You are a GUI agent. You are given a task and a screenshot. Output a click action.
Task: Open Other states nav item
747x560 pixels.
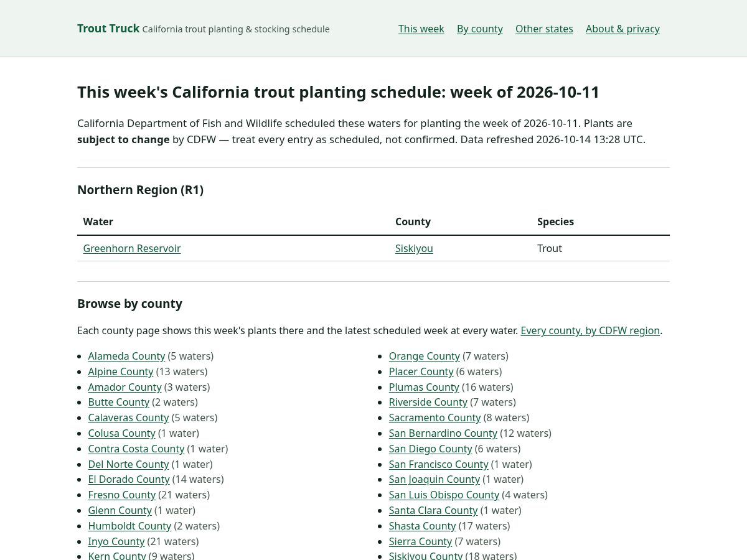544,29
